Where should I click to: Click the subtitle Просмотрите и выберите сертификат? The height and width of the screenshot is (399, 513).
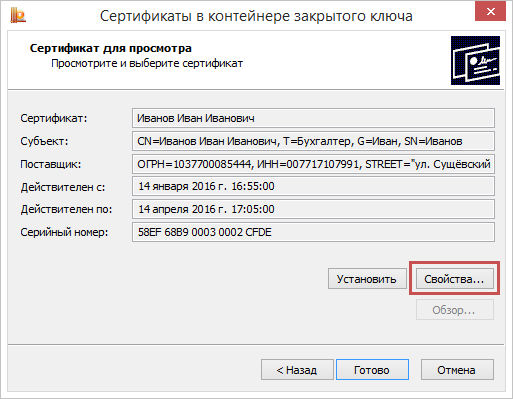[147, 63]
